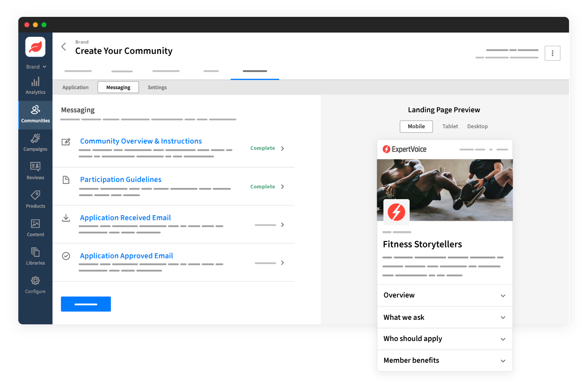Click the fitness hero image in preview
This screenshot has width=588, height=387.
pos(445,190)
